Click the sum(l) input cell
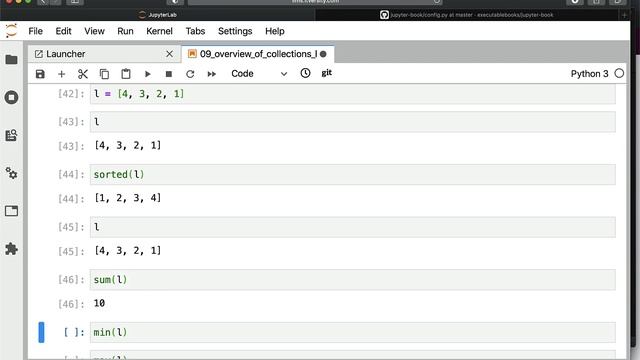640x360 pixels. (x=353, y=280)
